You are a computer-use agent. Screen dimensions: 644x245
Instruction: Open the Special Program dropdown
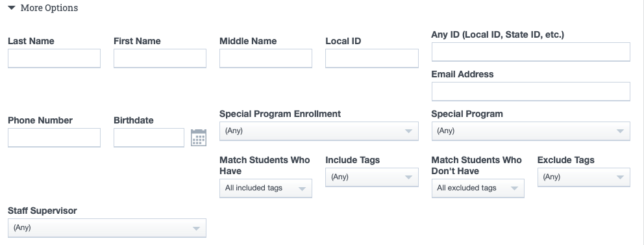(530, 131)
